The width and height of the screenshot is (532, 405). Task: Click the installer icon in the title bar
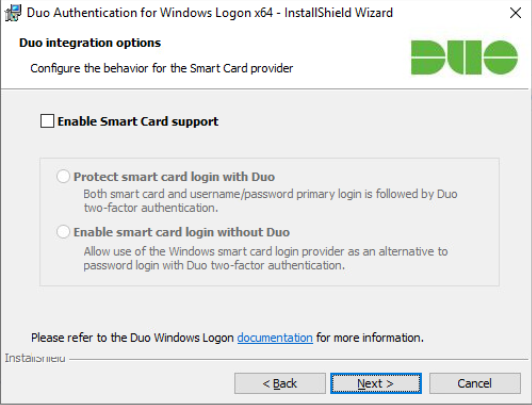click(13, 13)
